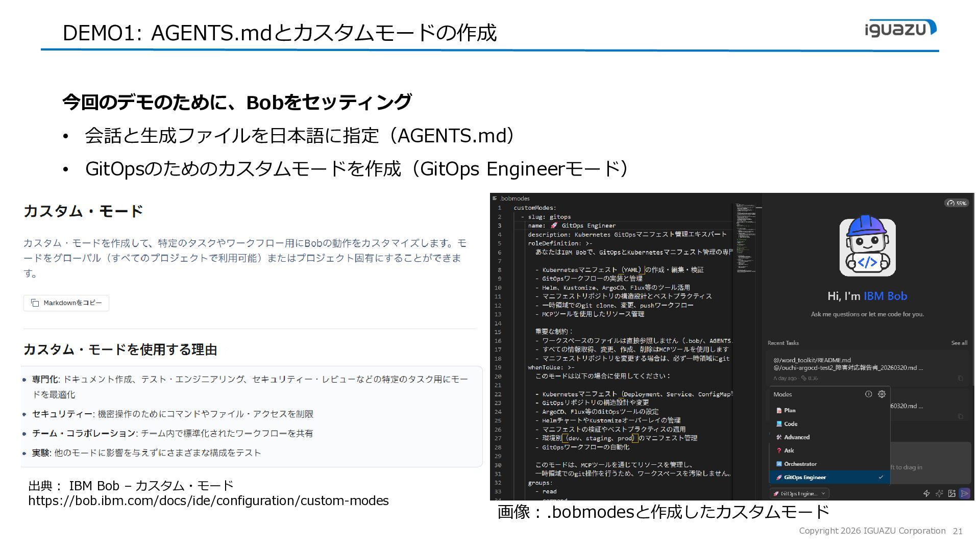Click the 'whenToUse: >-' line
This screenshot has height=551, width=980.
click(x=551, y=367)
